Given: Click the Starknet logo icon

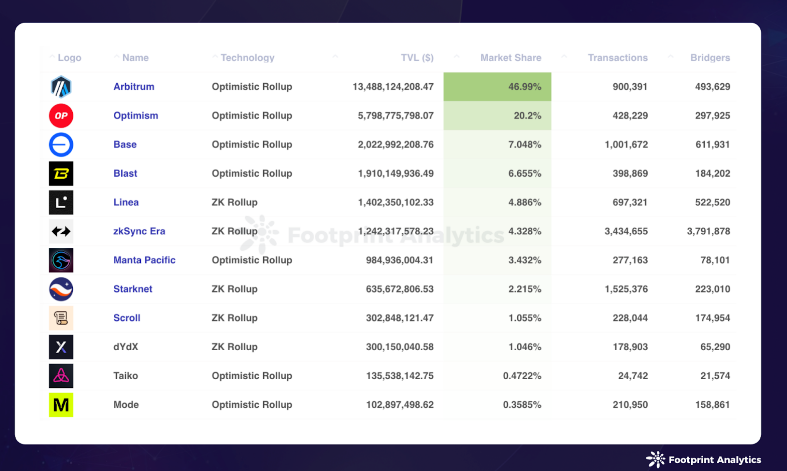Looking at the screenshot, I should pyautogui.click(x=61, y=289).
